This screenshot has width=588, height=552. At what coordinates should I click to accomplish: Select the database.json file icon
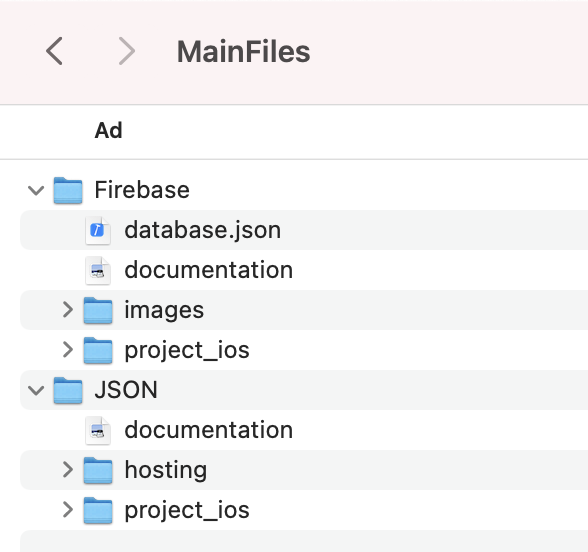coord(98,230)
